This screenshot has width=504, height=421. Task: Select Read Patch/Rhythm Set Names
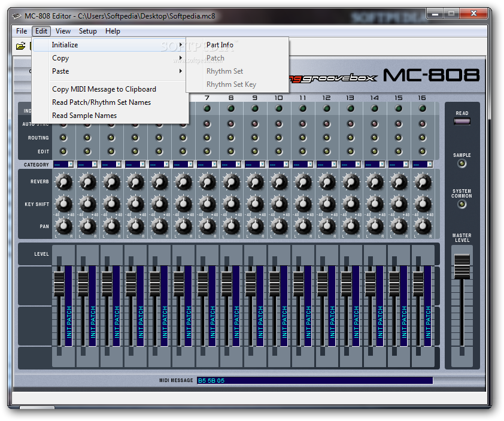[x=110, y=102]
